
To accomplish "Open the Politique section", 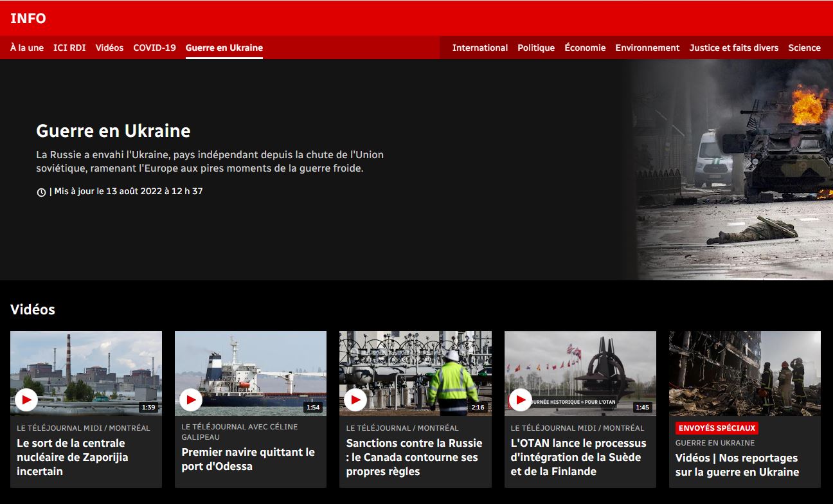I will (536, 48).
